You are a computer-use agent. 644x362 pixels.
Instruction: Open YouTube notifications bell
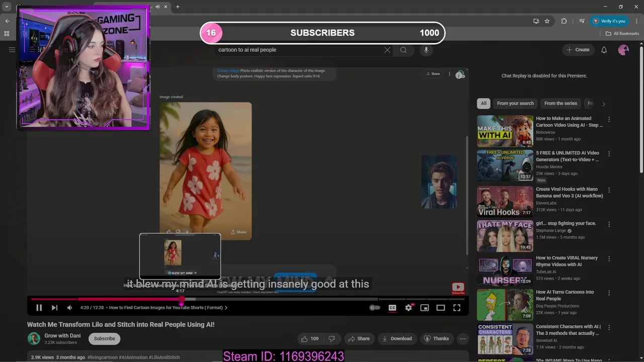click(604, 50)
